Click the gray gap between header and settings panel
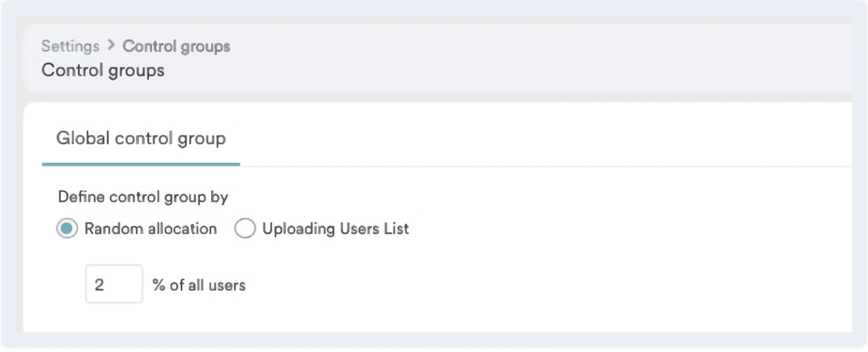This screenshot has height=352, width=868. [424, 98]
